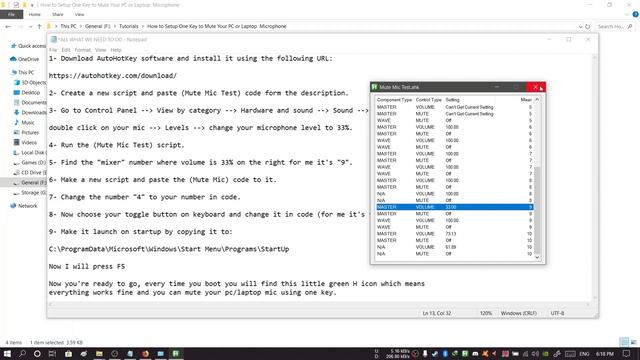640x360 pixels.
Task: Select Games (D:) drive in sidebar
Action: (x=30, y=162)
